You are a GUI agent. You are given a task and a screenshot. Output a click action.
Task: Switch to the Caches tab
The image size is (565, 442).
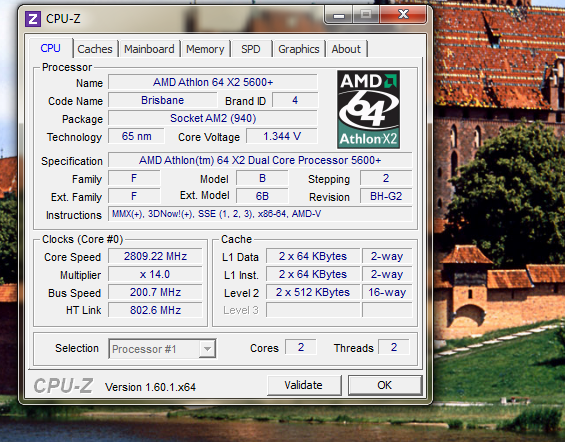(95, 49)
